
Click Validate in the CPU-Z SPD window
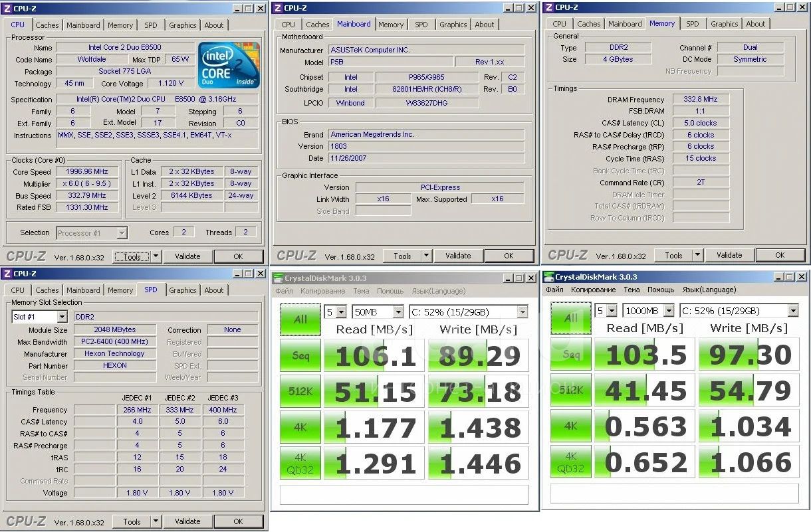tap(187, 521)
